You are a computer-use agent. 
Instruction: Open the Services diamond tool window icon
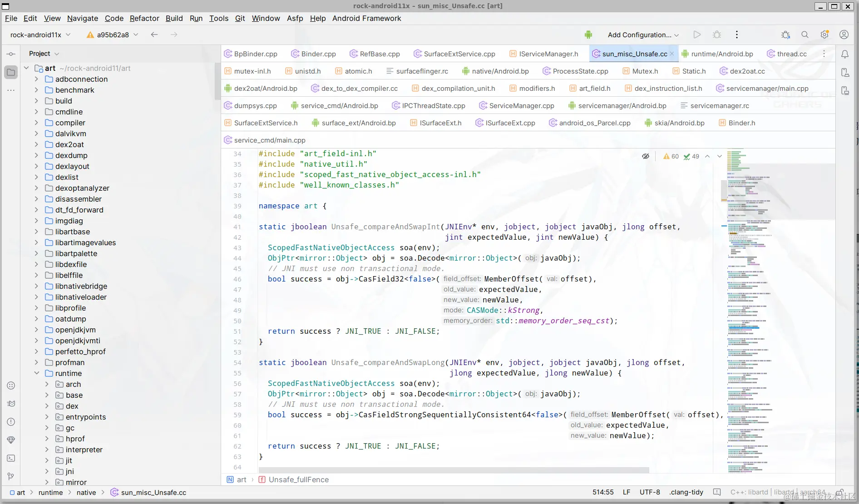(11, 440)
